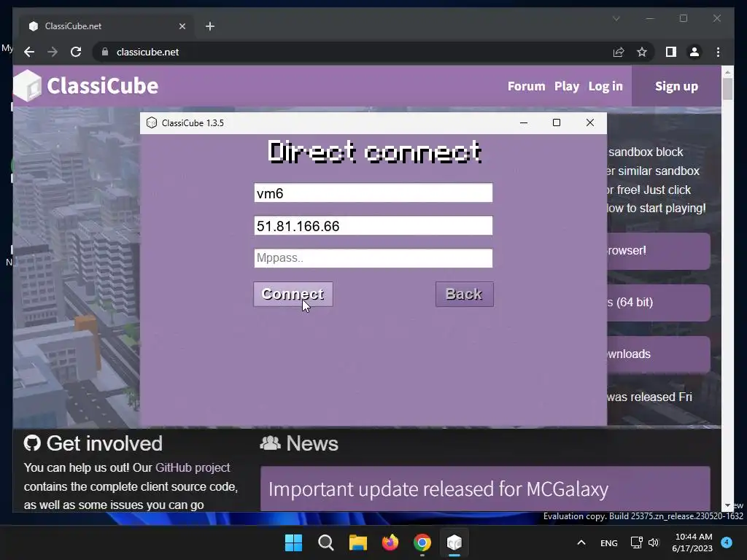The image size is (747, 560).
Task: Click the browser forward arrow
Action: point(53,52)
